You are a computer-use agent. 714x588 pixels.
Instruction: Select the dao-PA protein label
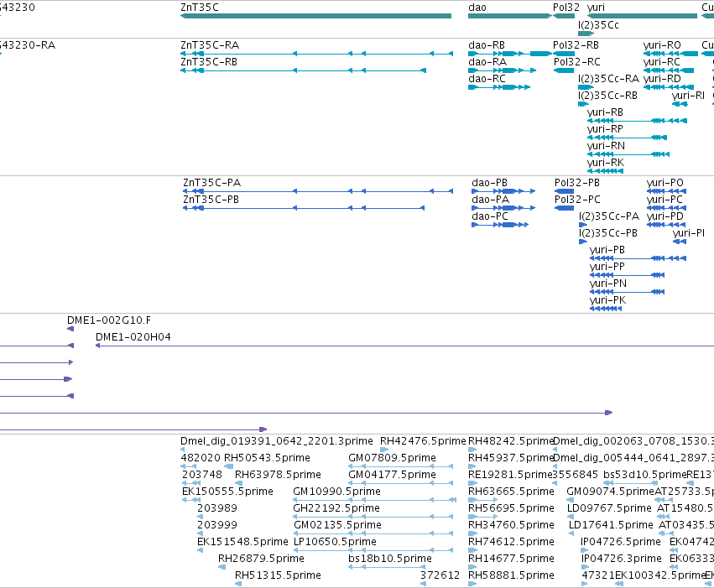click(x=491, y=200)
